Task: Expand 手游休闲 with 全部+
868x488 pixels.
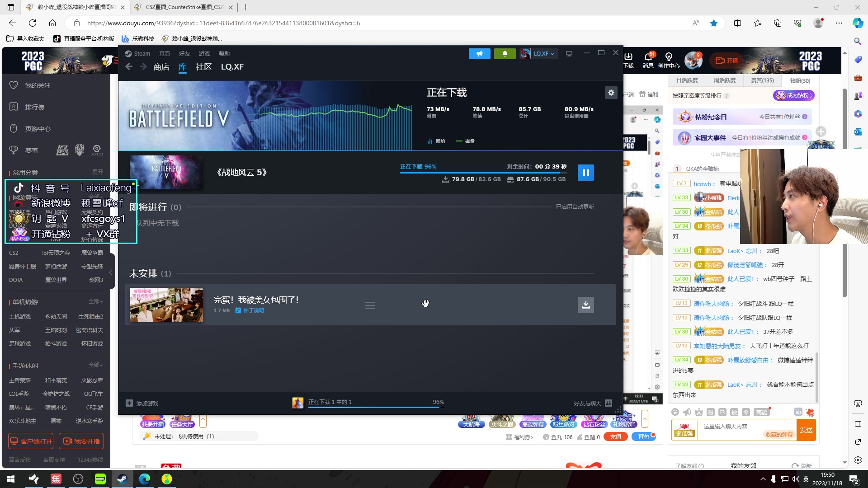Action: click(96, 365)
